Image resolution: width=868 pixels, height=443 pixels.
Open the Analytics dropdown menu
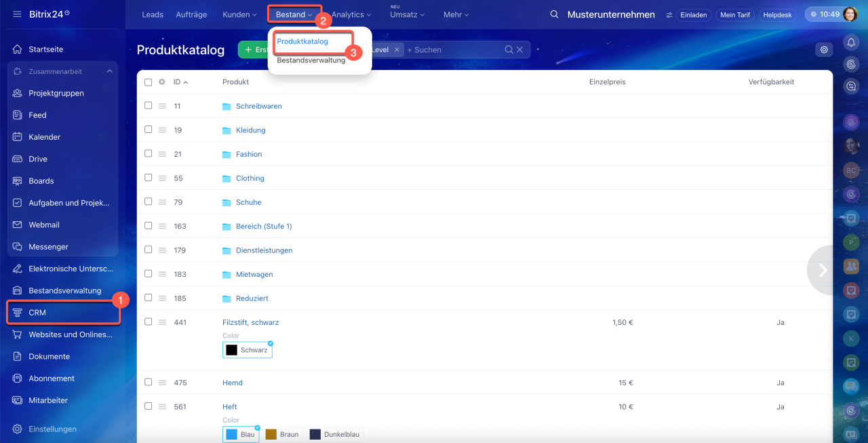pyautogui.click(x=351, y=14)
